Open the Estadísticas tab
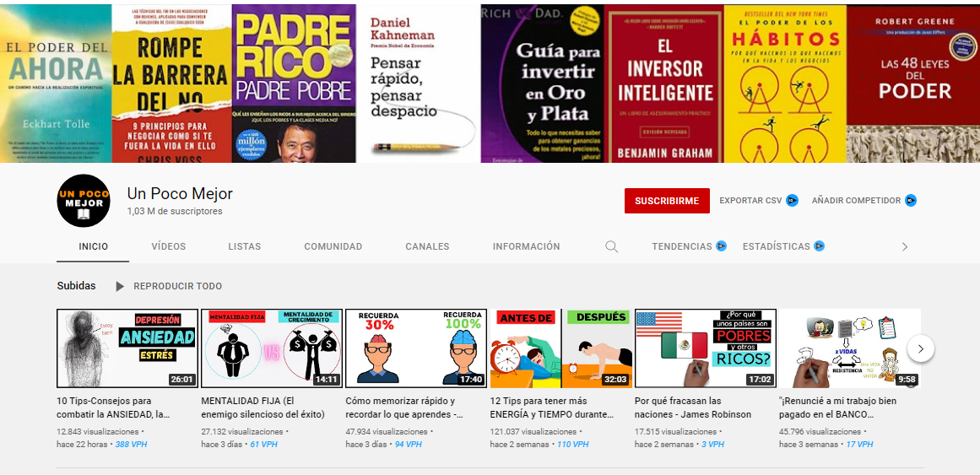Viewport: 980px width, 475px height. 777,246
